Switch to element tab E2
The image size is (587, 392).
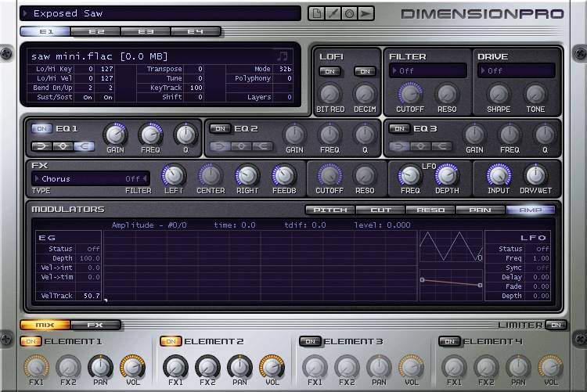(x=95, y=32)
